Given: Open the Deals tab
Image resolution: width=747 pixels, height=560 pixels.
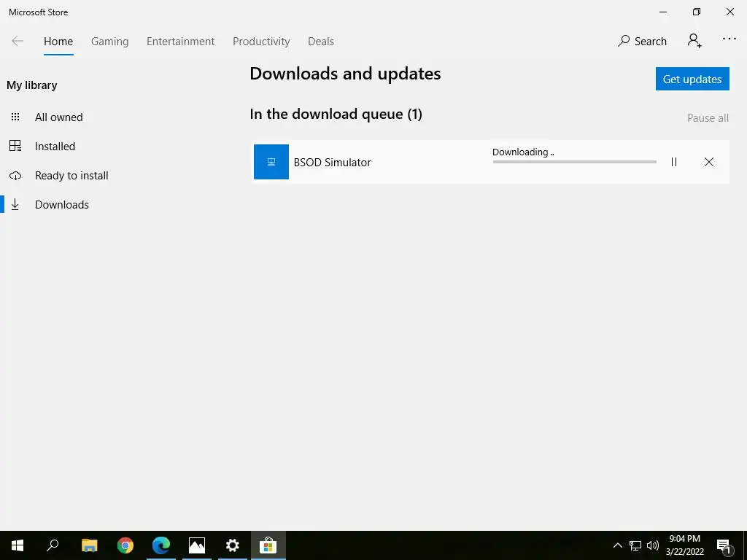Looking at the screenshot, I should pos(321,42).
